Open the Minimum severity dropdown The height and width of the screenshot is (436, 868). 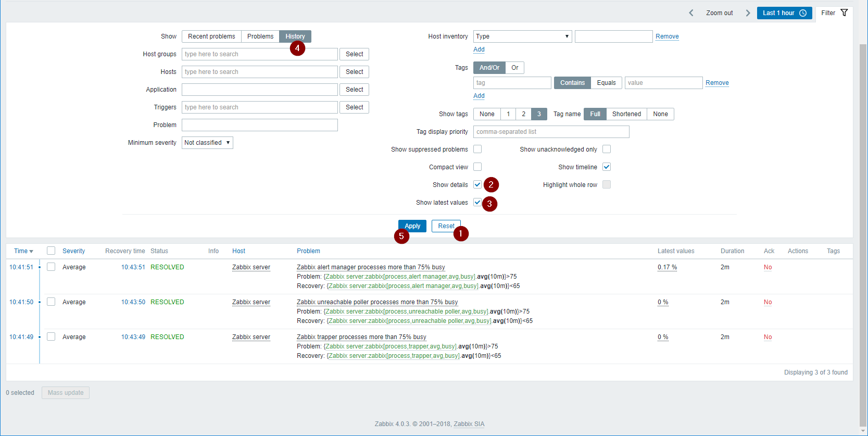click(207, 143)
